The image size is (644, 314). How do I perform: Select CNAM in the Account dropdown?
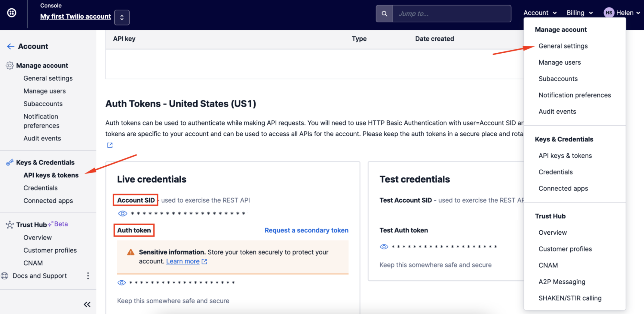click(548, 265)
